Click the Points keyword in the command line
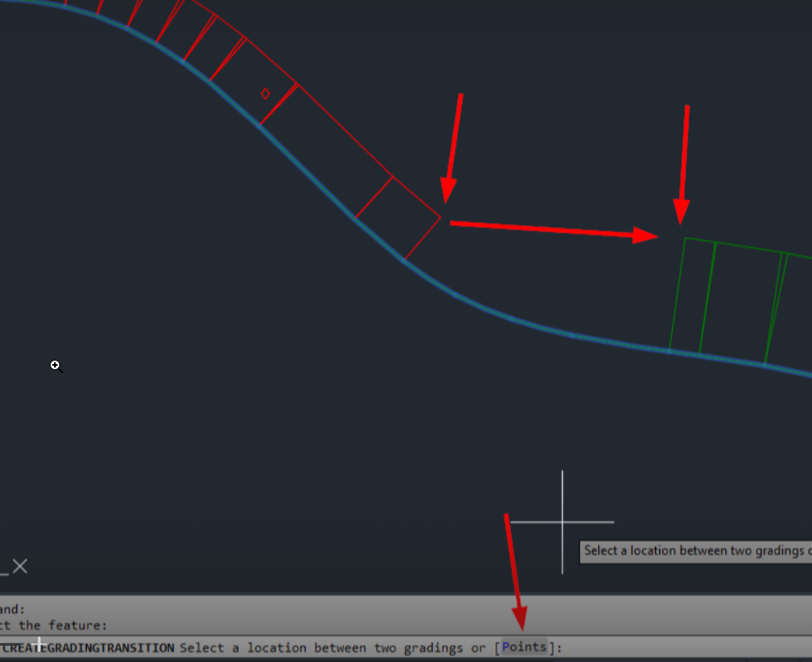Image resolution: width=812 pixels, height=662 pixels. [x=524, y=647]
